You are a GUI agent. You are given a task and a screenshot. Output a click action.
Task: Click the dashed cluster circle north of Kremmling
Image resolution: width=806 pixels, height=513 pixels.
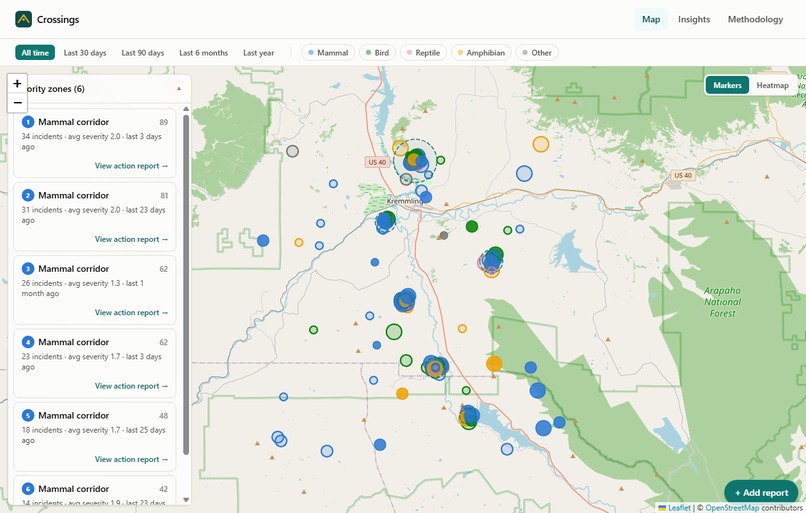415,160
